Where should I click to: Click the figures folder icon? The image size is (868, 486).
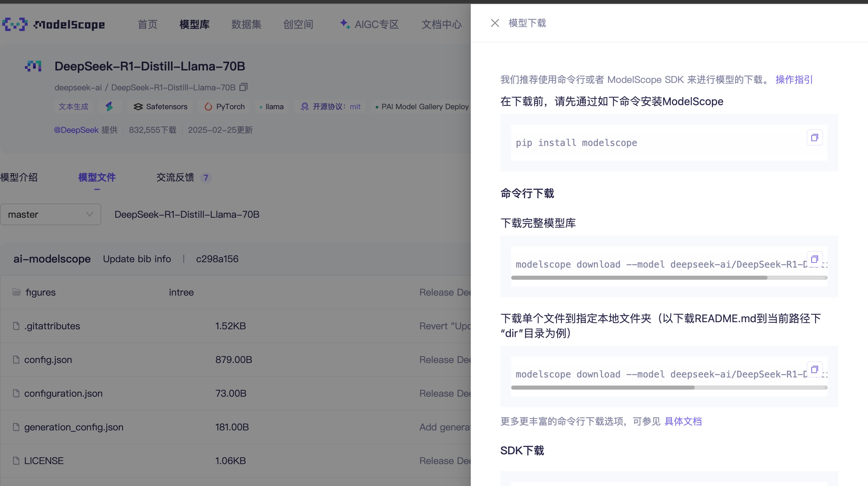tap(17, 292)
